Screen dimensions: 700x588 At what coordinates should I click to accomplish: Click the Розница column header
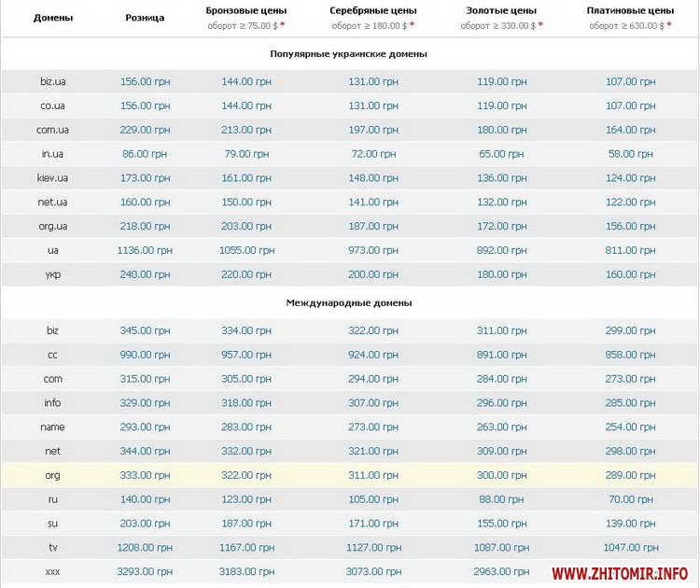[x=145, y=18]
